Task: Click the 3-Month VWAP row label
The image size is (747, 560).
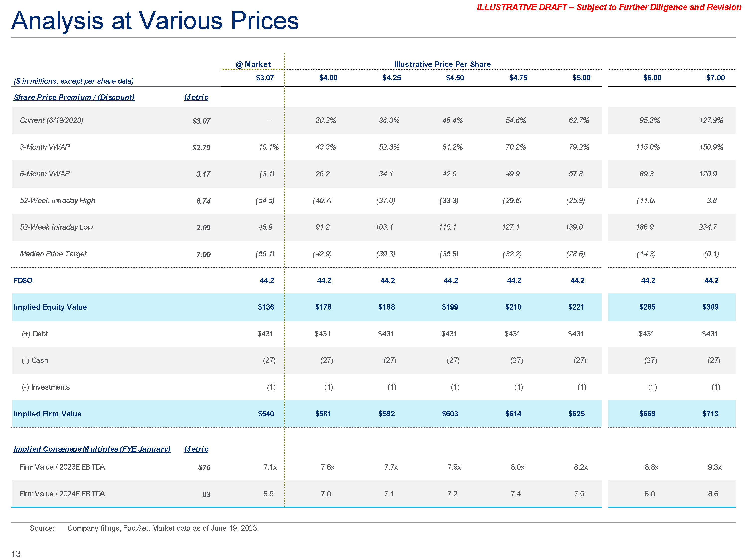Action: 45,147
